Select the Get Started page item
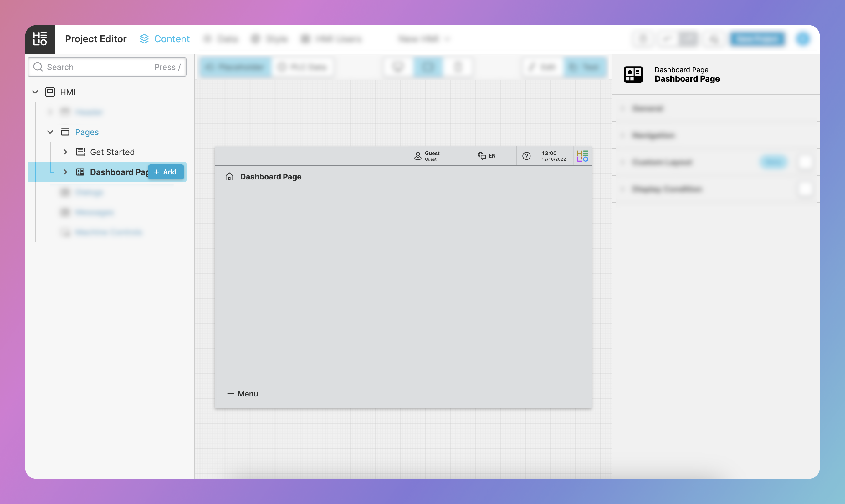The height and width of the screenshot is (504, 845). (112, 152)
